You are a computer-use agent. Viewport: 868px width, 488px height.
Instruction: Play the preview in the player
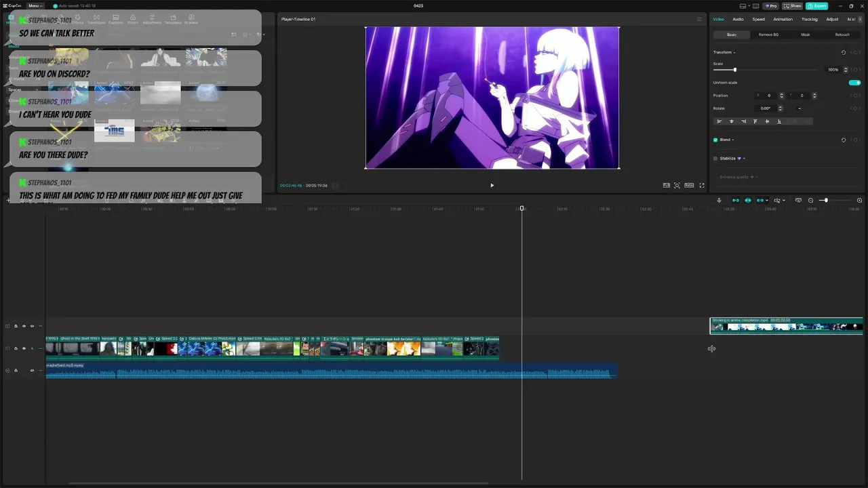point(492,185)
